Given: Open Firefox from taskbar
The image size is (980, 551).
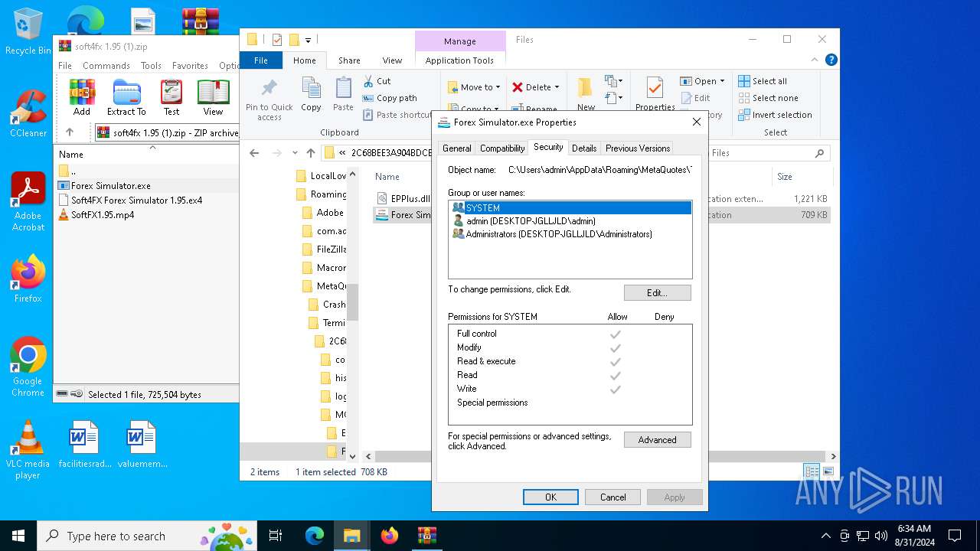Looking at the screenshot, I should (x=390, y=536).
